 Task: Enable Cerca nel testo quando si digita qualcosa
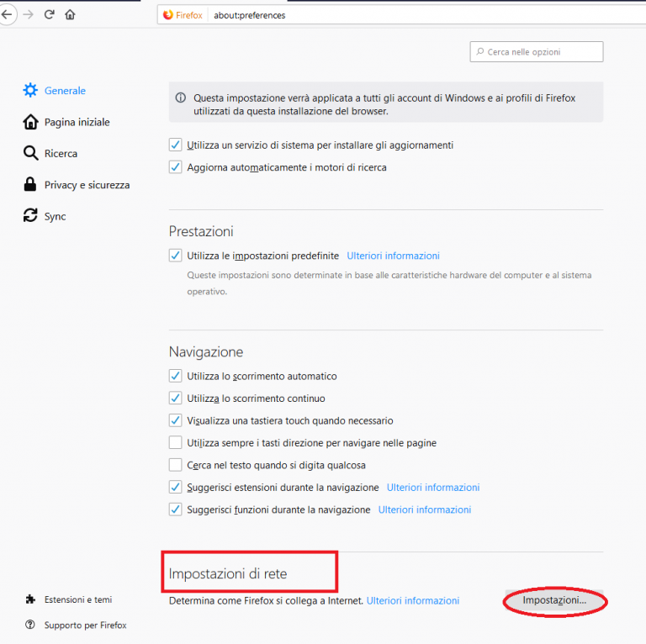point(176,465)
